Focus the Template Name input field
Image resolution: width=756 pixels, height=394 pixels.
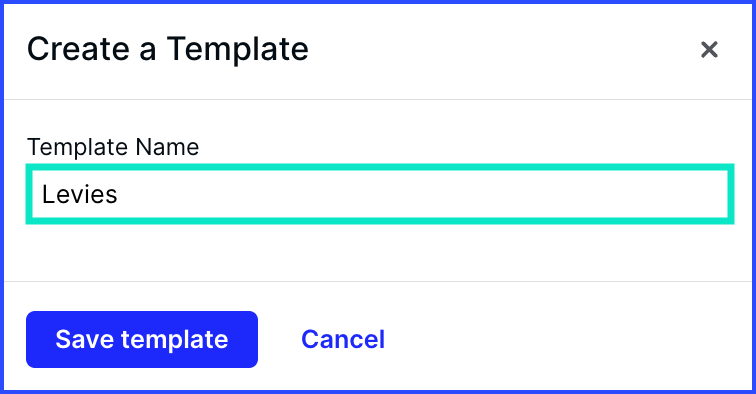(380, 194)
